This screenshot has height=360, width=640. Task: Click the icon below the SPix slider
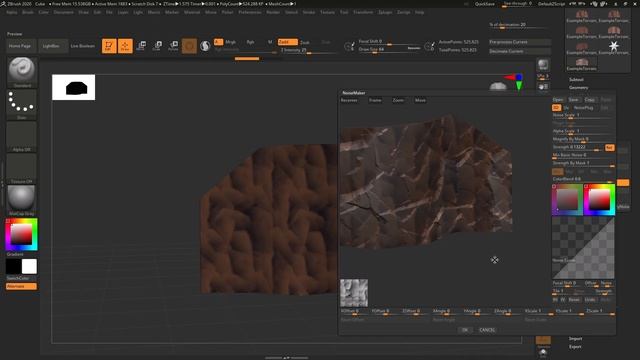[543, 87]
